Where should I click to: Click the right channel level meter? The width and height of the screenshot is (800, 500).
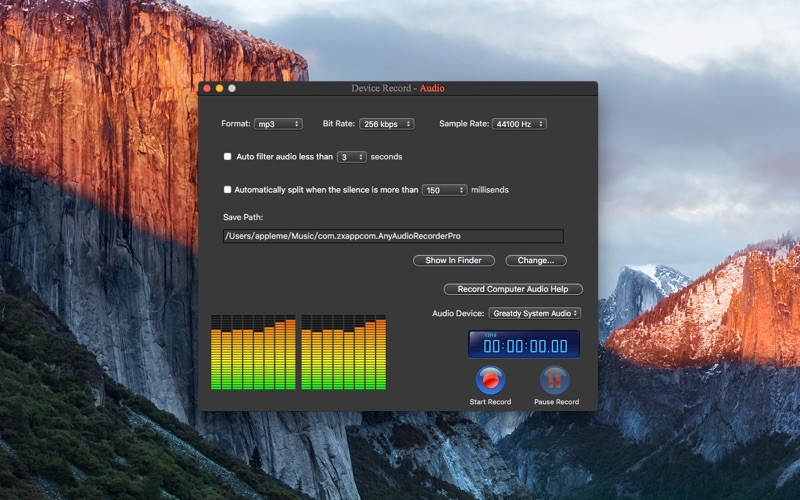click(x=343, y=353)
